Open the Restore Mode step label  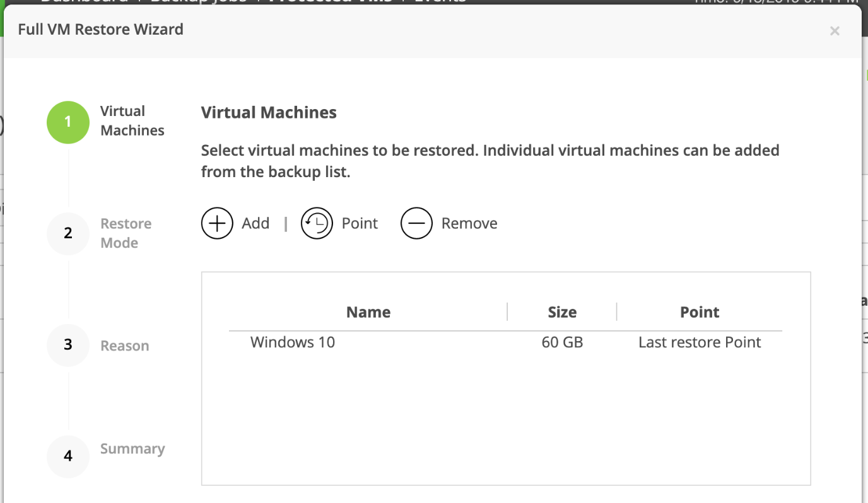126,233
